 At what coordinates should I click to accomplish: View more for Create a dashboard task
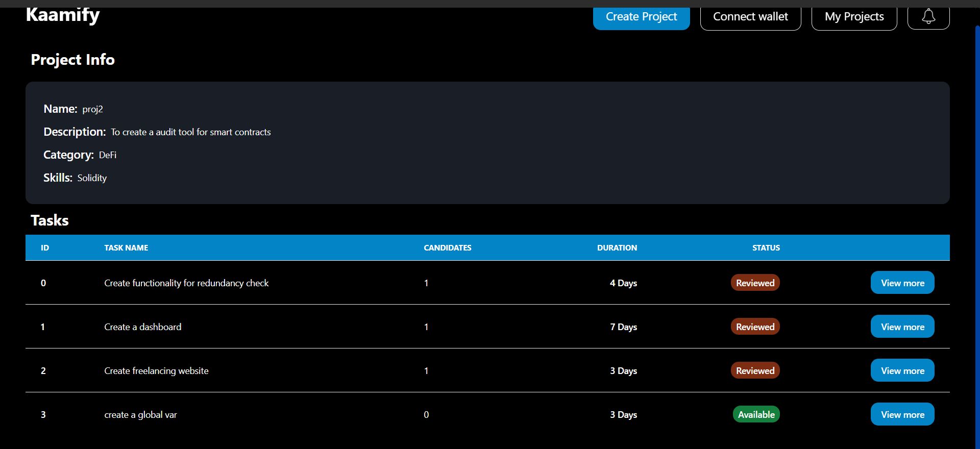click(902, 327)
